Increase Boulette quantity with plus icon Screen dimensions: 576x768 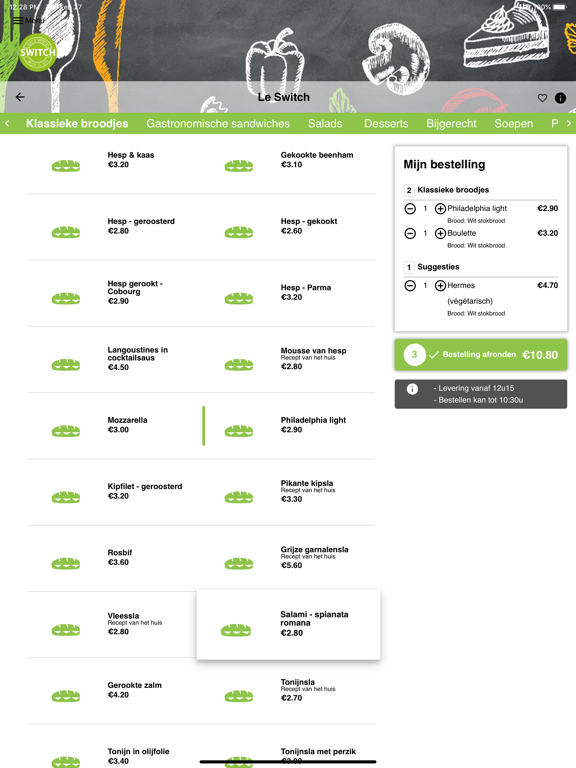point(440,233)
